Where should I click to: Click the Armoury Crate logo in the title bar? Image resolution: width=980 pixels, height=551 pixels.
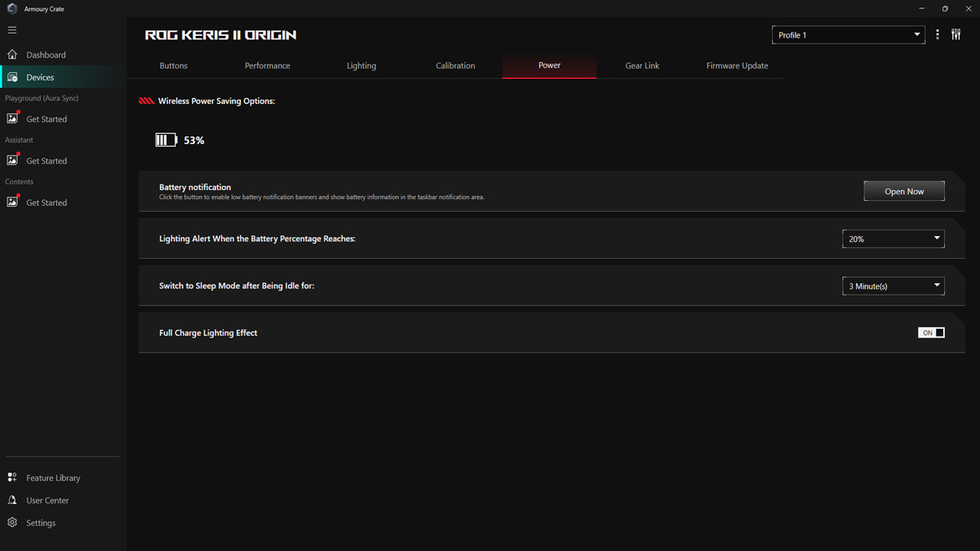pos(12,8)
